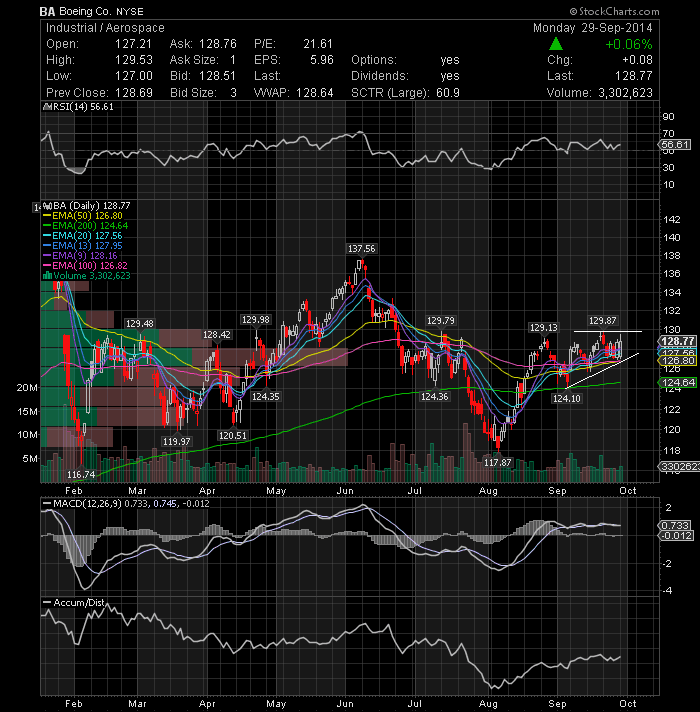Select the Chg value +0.08
The image size is (700, 712).
coord(637,60)
